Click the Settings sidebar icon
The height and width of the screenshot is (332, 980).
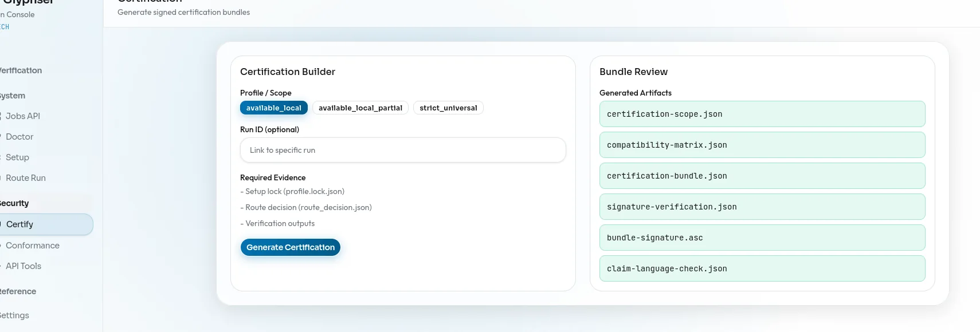pos(2,315)
